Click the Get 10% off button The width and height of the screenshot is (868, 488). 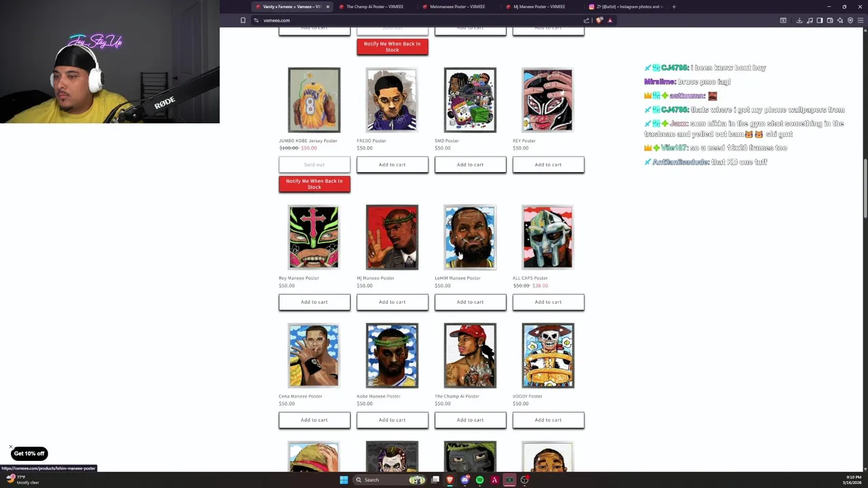pyautogui.click(x=29, y=453)
